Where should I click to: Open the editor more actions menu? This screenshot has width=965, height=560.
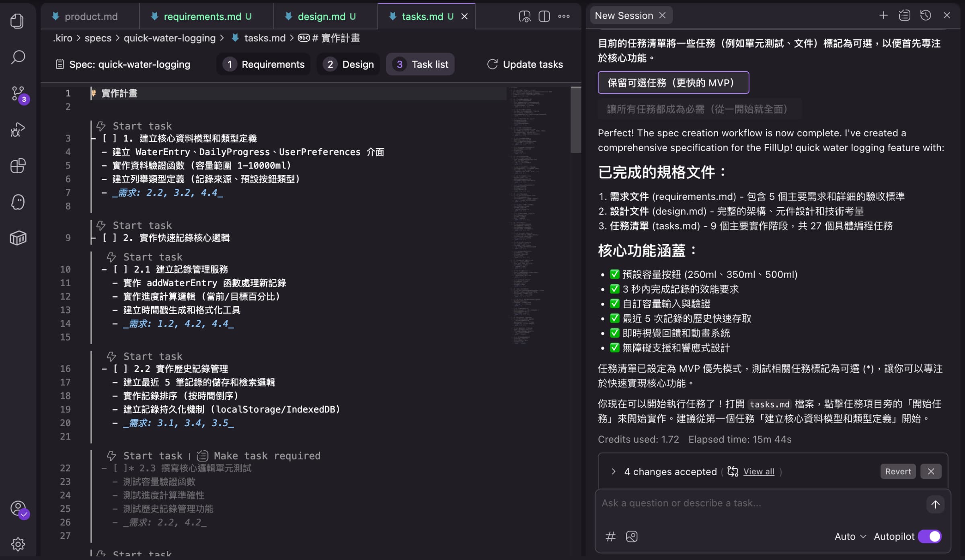click(x=564, y=16)
